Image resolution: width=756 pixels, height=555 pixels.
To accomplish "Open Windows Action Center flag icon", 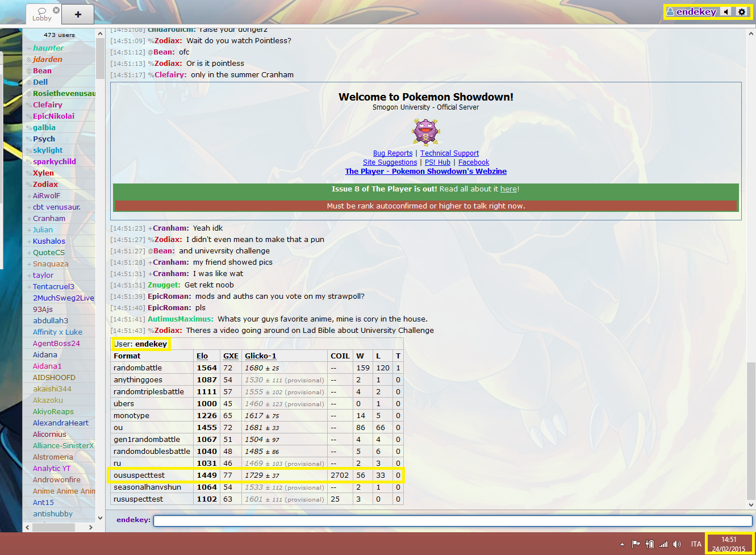I will (x=636, y=544).
